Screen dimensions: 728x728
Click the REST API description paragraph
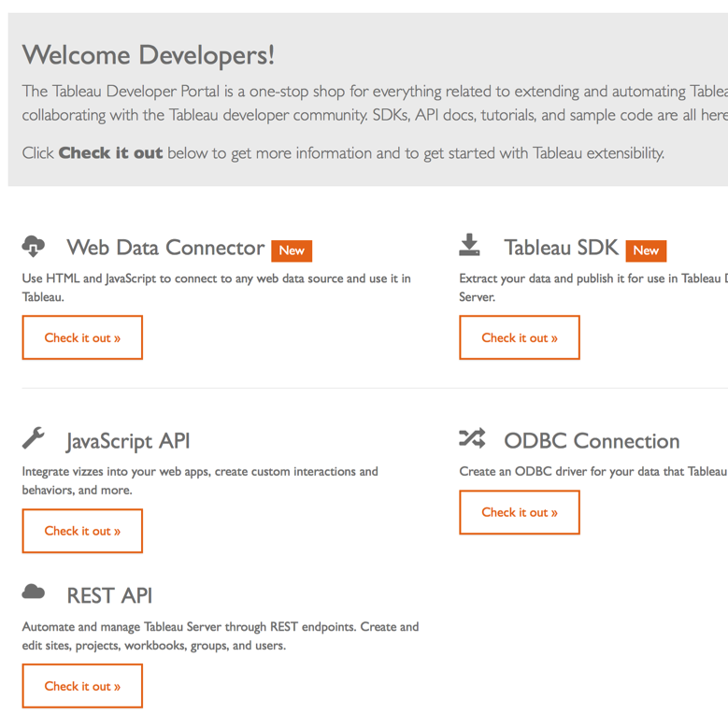point(220,636)
